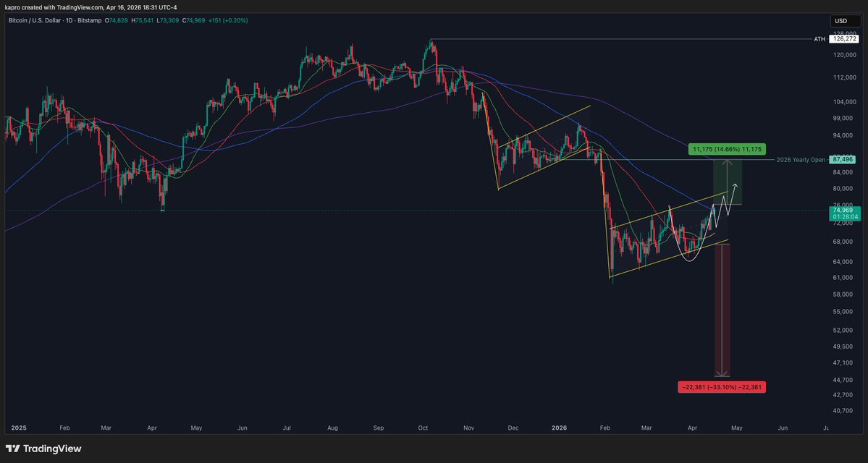868x463 pixels.
Task: Click the 2025 year marker on time axis
Action: (18, 428)
